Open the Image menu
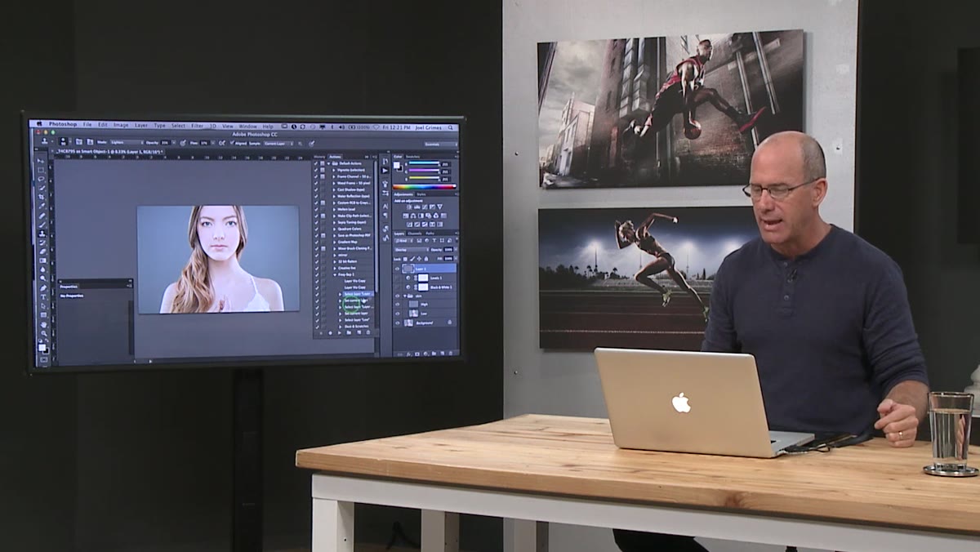This screenshot has width=980, height=552. pos(121,125)
